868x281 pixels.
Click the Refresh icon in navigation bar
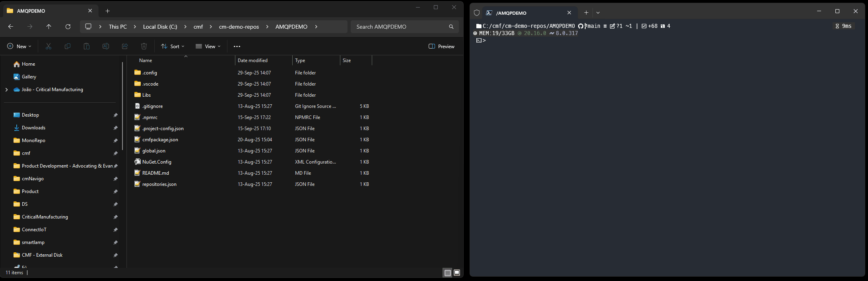click(x=68, y=27)
